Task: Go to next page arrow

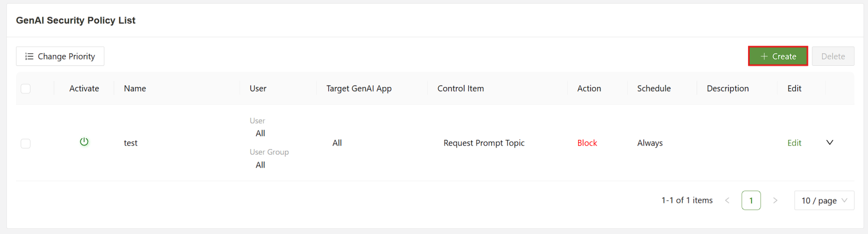Action: point(775,200)
